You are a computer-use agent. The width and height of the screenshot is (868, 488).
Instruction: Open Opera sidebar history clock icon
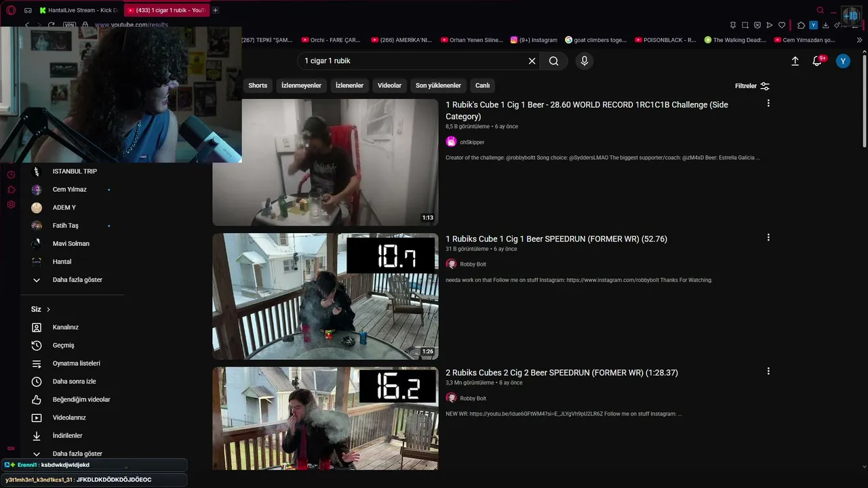coord(11,174)
